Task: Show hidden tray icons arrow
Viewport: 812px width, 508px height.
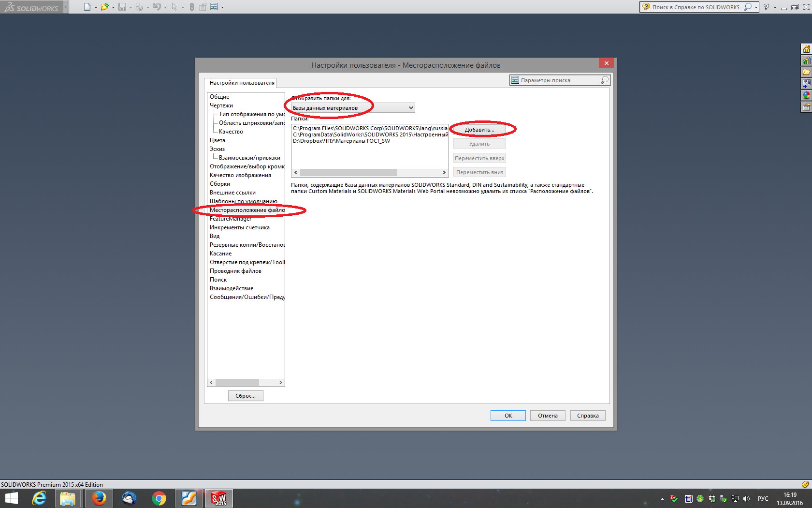Action: pyautogui.click(x=662, y=499)
